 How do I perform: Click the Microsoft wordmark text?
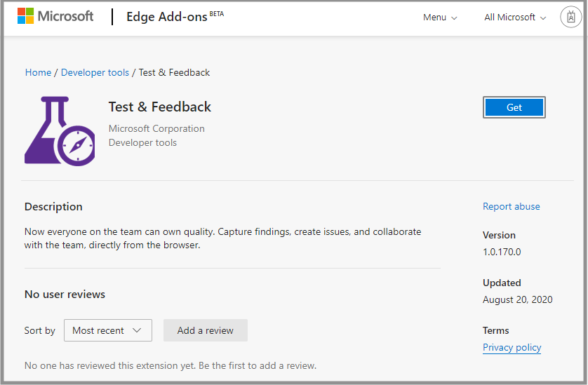click(65, 17)
